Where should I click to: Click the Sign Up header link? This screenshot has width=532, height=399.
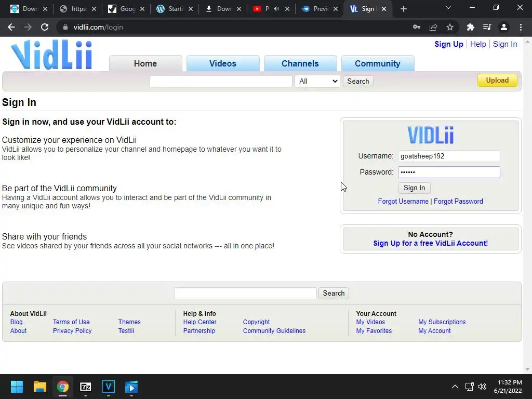[449, 44]
